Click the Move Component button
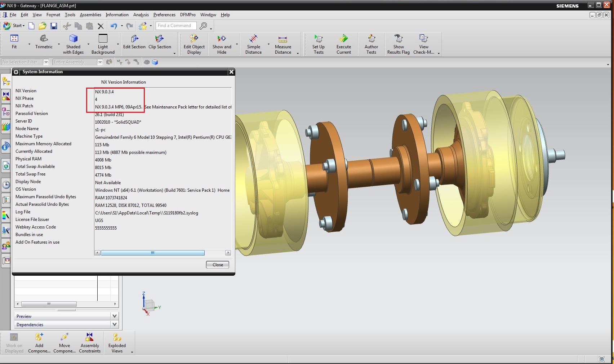 tap(64, 343)
